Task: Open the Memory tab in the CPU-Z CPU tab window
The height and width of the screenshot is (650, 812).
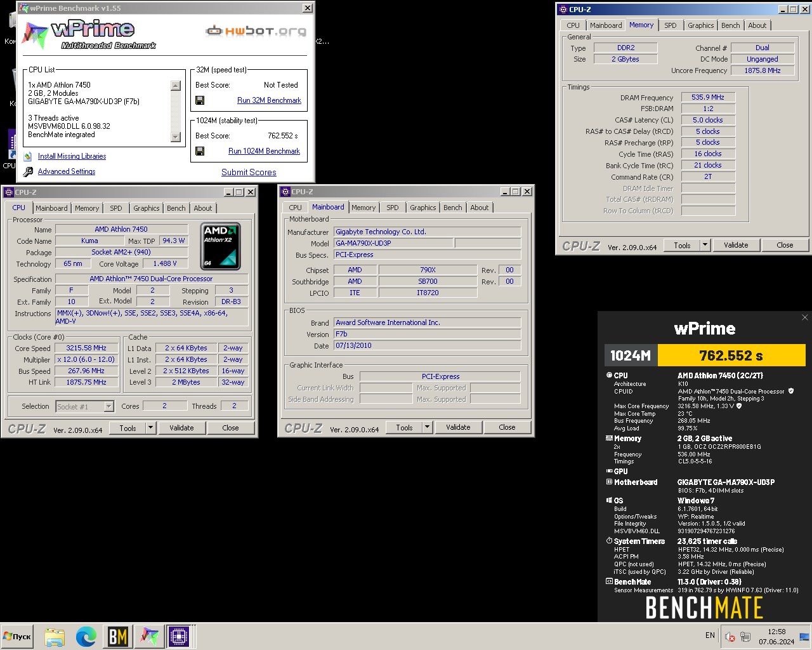Action: click(x=87, y=208)
